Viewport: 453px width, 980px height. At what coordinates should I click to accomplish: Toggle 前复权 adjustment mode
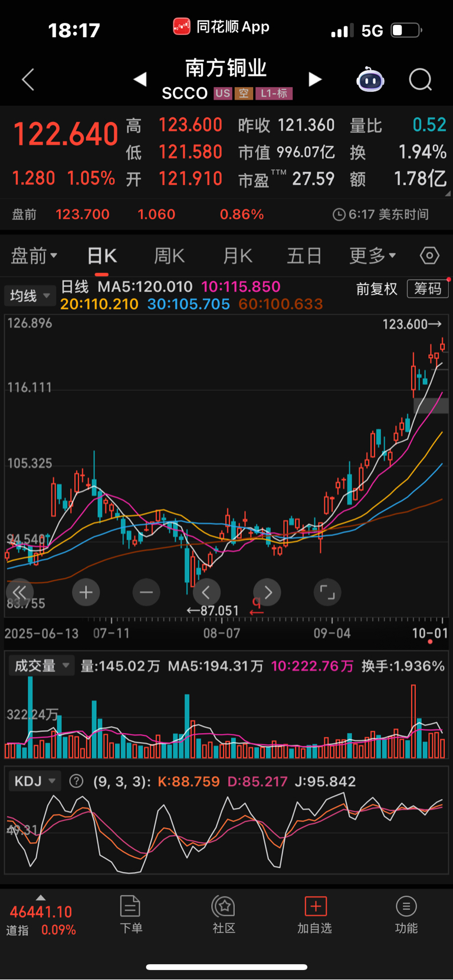tap(377, 289)
